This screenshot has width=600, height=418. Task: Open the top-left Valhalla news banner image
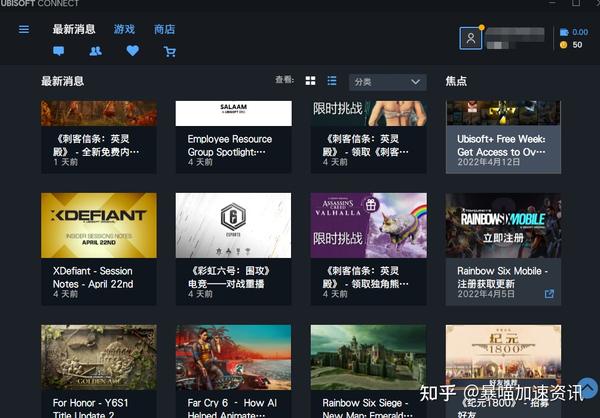coord(99,113)
